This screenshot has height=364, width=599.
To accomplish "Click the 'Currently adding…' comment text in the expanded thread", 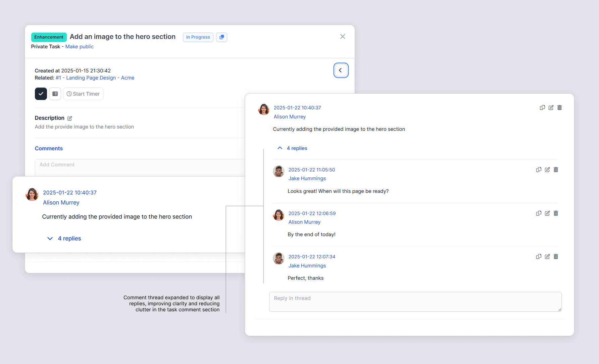I will pos(339,129).
